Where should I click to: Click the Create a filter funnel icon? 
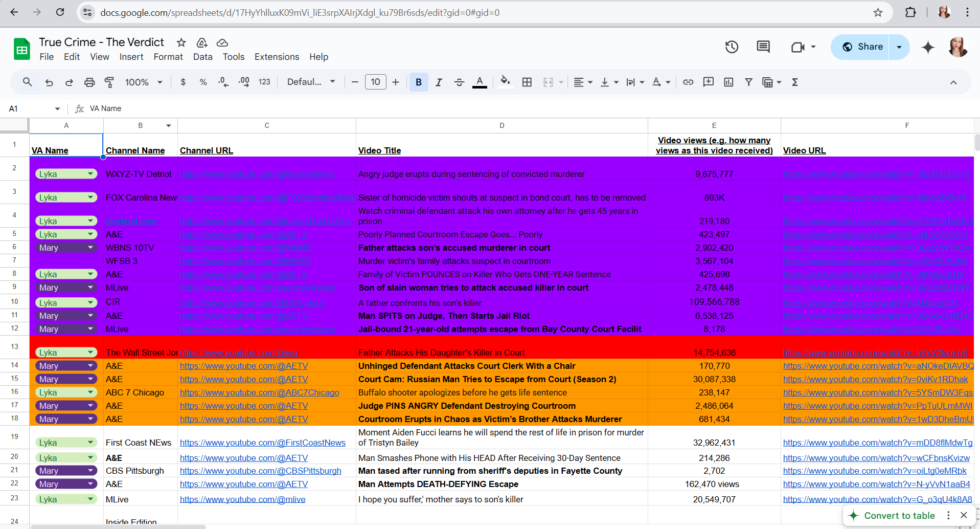click(x=748, y=82)
